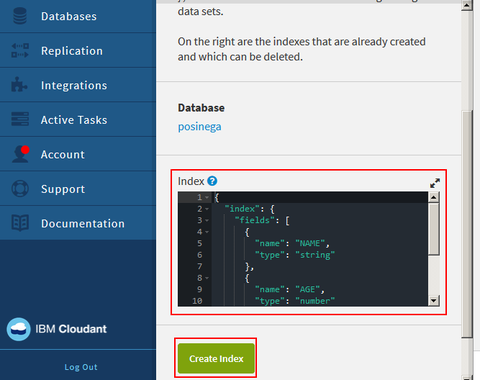Image resolution: width=480 pixels, height=380 pixels.
Task: Collapse the code fold on line 2
Action: [x=207, y=209]
